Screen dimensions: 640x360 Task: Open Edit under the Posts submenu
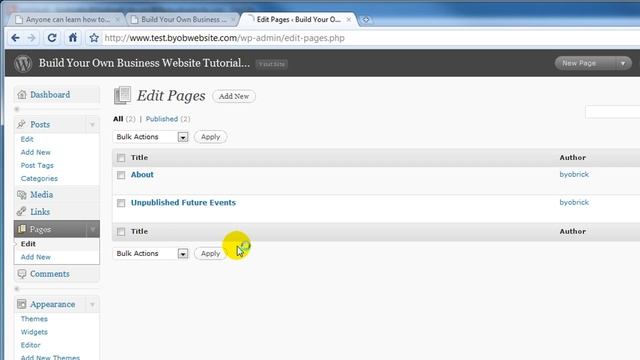point(27,139)
